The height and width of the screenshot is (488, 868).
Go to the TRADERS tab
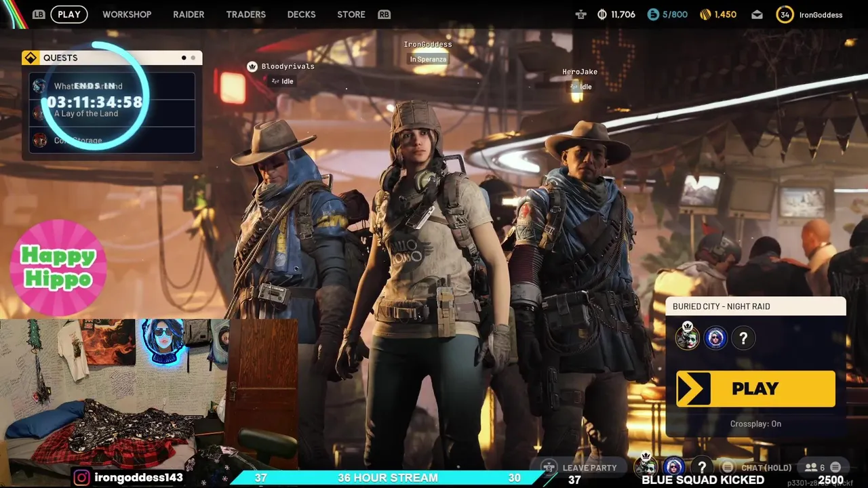(x=245, y=14)
